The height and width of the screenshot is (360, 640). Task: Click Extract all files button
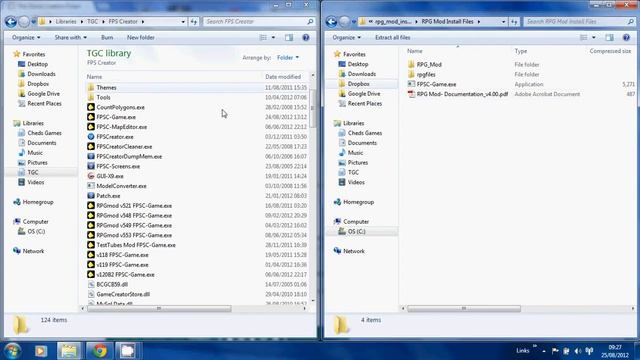coord(393,38)
